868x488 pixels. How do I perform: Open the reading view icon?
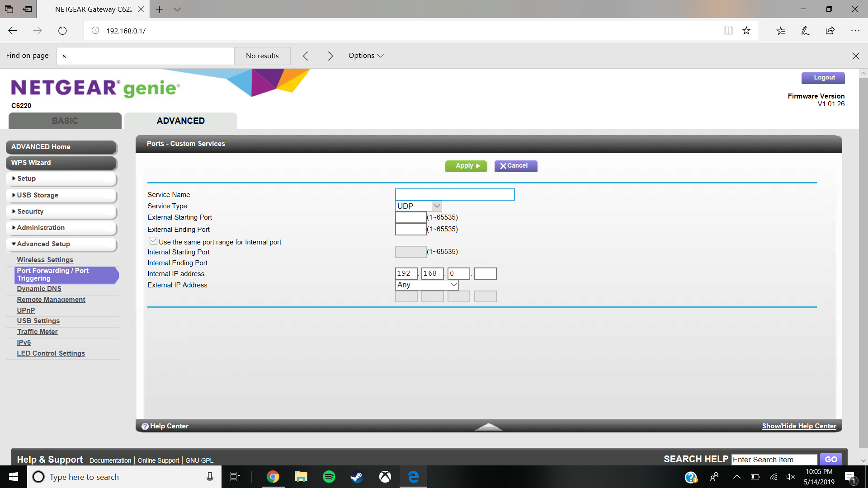[728, 31]
